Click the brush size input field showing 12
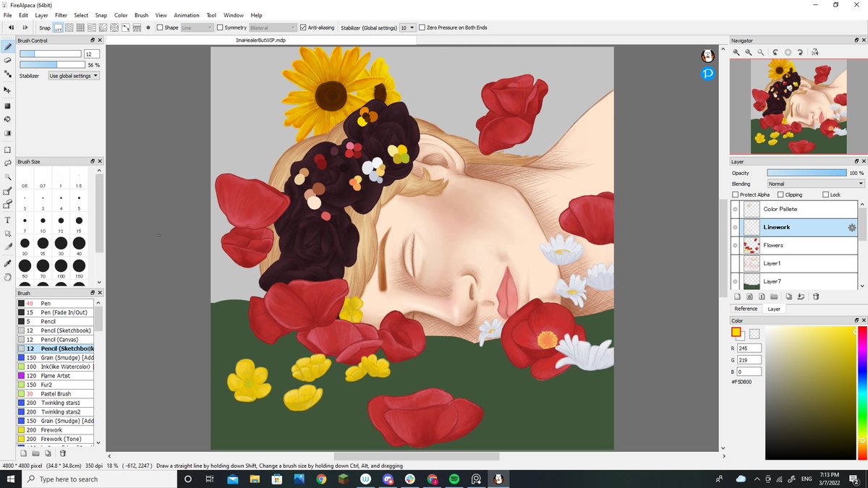The image size is (868, 488). point(91,54)
